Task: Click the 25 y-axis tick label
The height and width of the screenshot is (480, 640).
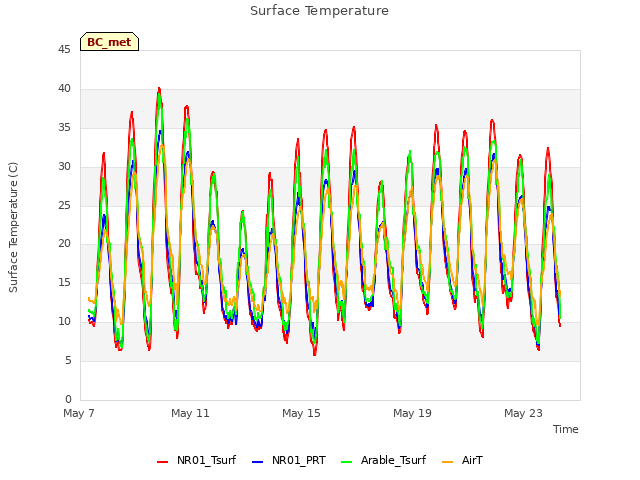Action: (x=64, y=205)
